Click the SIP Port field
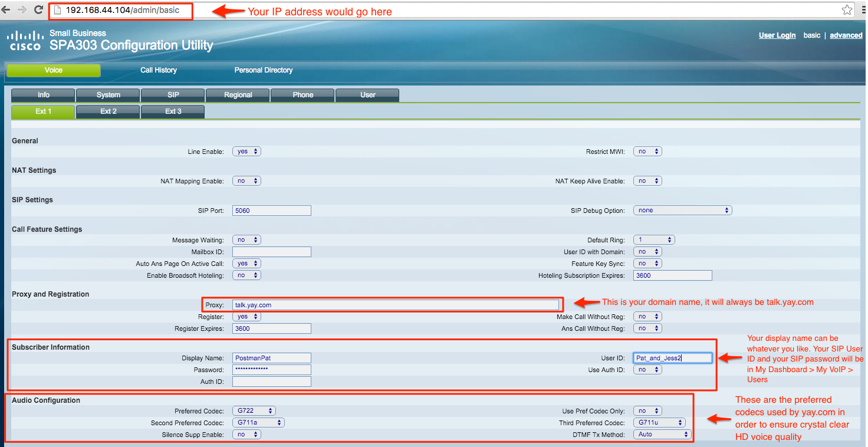The width and height of the screenshot is (868, 447). (272, 211)
